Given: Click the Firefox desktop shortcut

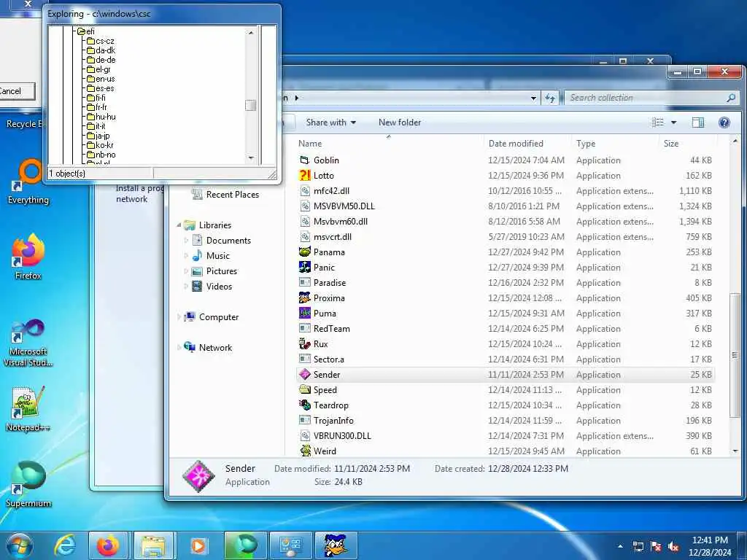Looking at the screenshot, I should (28, 256).
